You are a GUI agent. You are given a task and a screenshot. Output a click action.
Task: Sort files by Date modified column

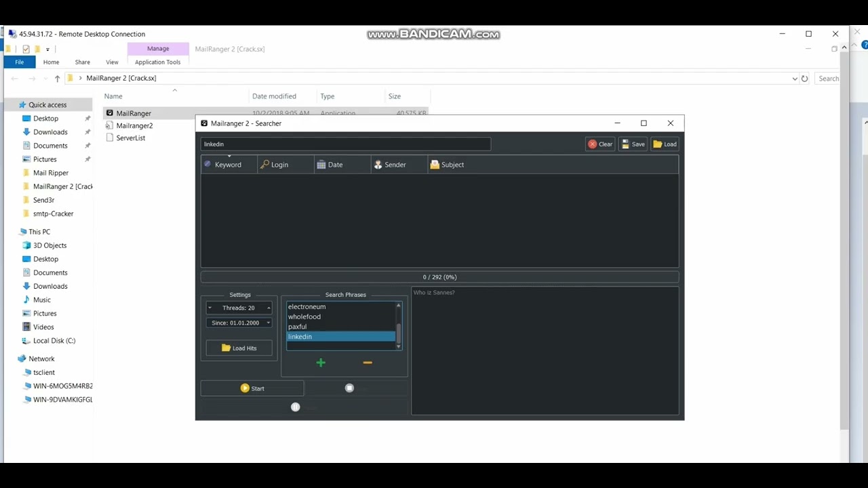coord(274,96)
